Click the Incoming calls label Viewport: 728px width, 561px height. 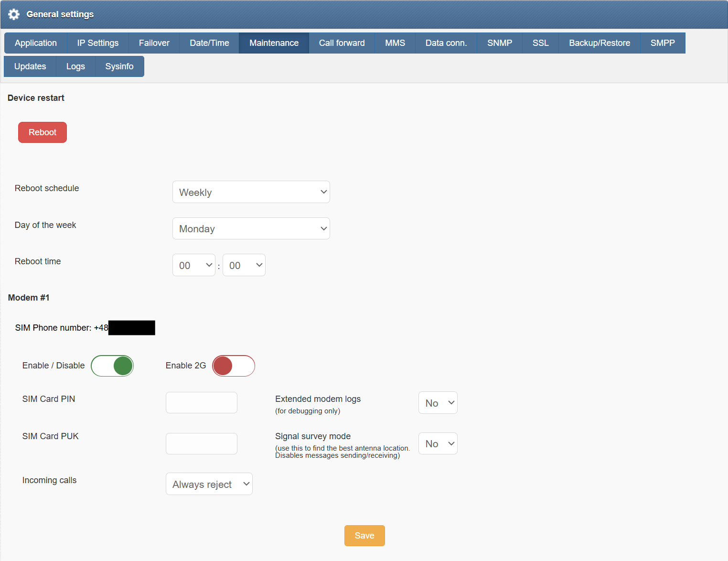pos(49,480)
